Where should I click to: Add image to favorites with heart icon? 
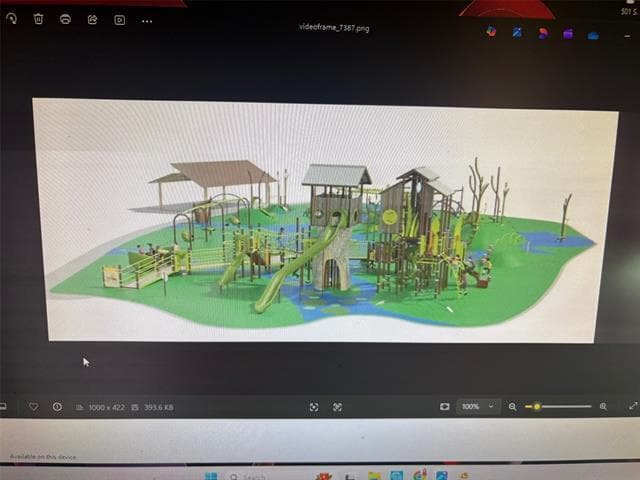pyautogui.click(x=33, y=407)
